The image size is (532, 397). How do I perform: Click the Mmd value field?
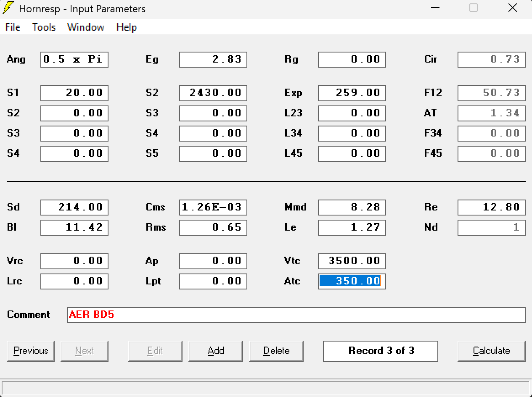pyautogui.click(x=352, y=208)
